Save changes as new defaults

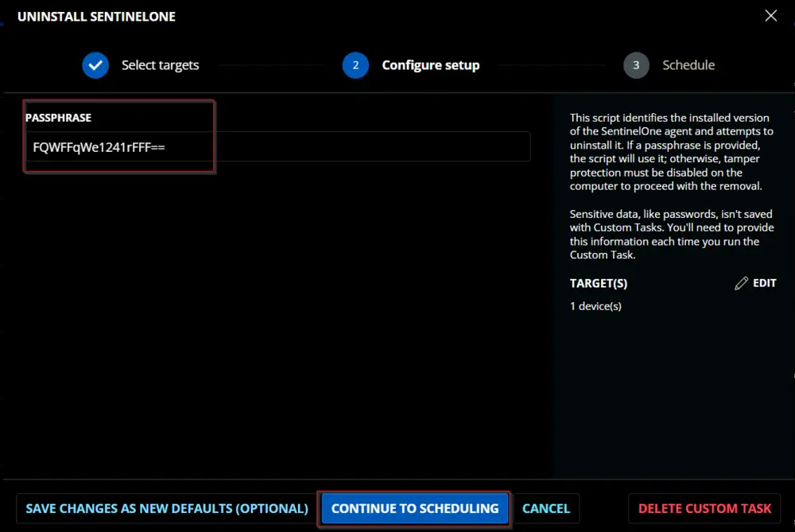(167, 508)
